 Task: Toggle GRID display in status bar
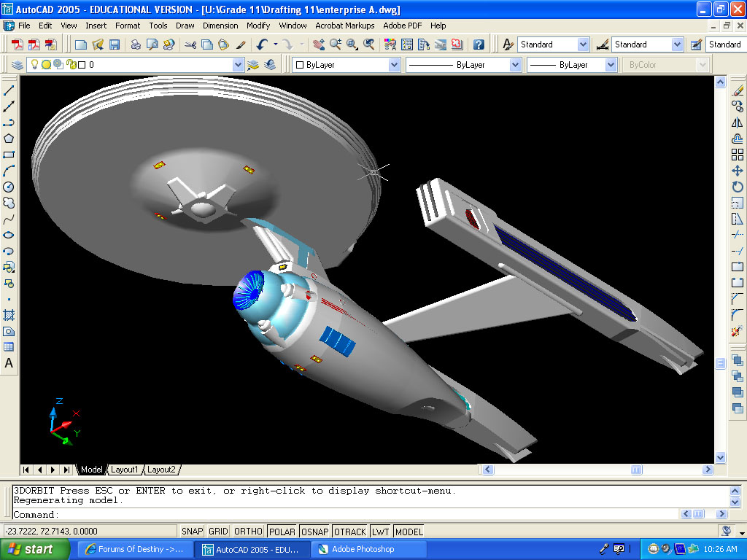click(x=218, y=532)
